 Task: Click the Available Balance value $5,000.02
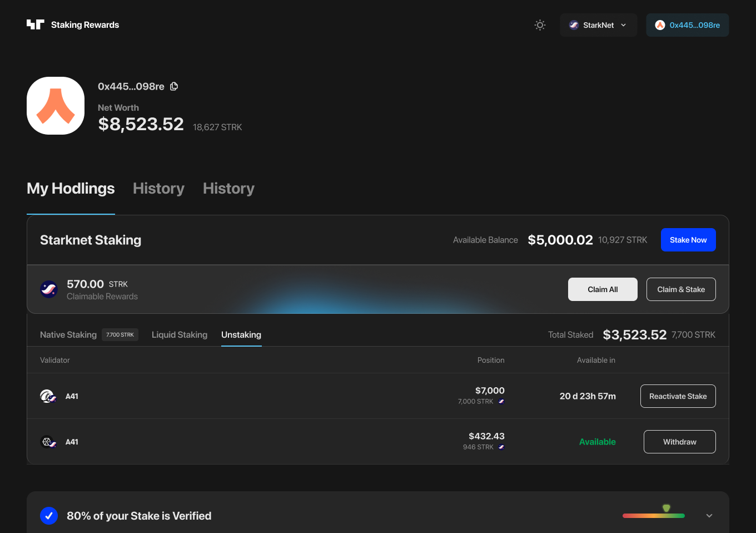click(x=560, y=240)
